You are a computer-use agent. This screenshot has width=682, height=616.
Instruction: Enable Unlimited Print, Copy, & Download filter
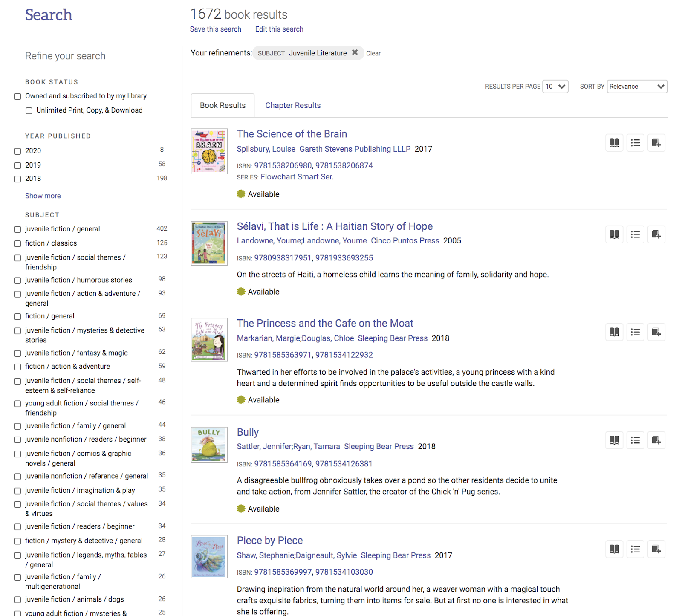click(29, 111)
